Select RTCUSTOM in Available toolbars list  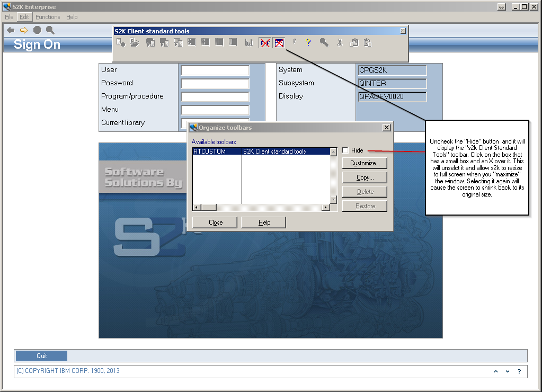[217, 152]
